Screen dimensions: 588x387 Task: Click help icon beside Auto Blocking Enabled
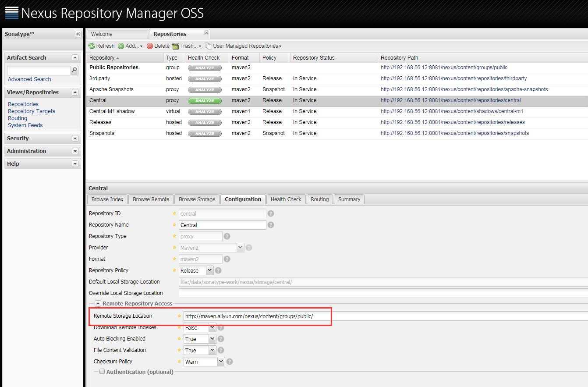coord(221,339)
